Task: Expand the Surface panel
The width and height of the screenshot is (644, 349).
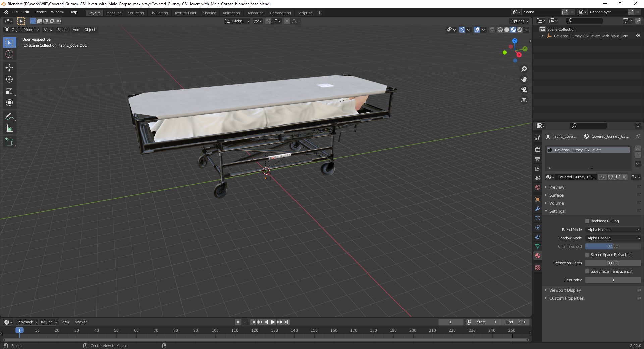Action: [556, 195]
